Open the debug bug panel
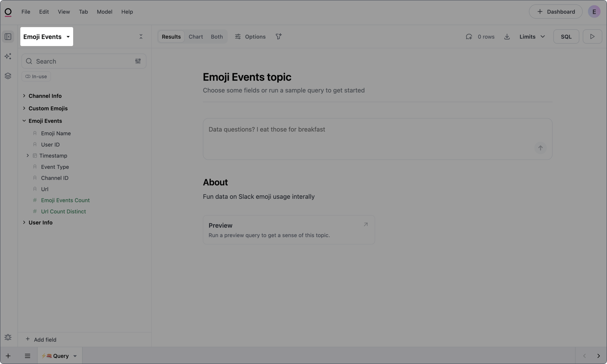 [8, 337]
